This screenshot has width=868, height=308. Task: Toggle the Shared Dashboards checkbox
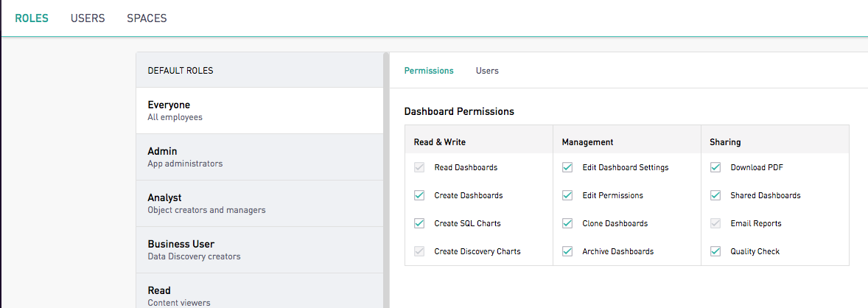pos(715,195)
